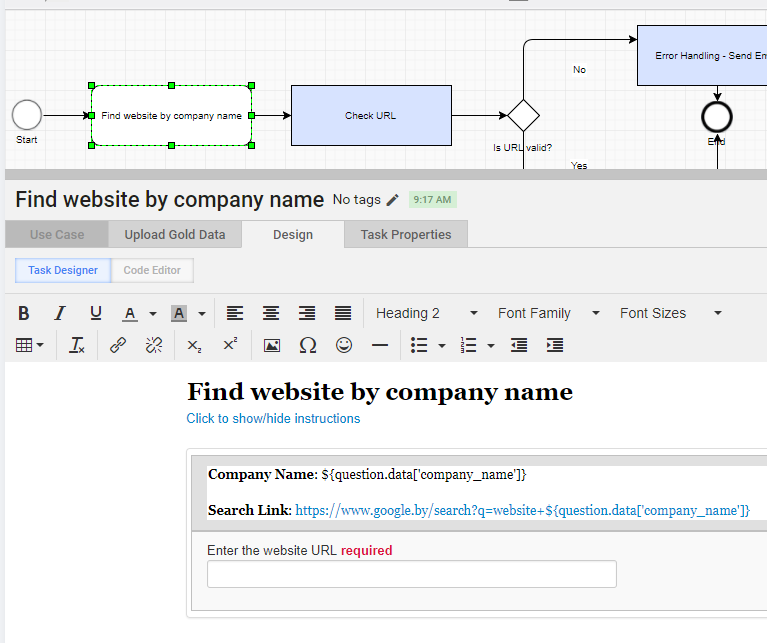
Task: Click the Find website by company name heading
Action: tap(380, 392)
